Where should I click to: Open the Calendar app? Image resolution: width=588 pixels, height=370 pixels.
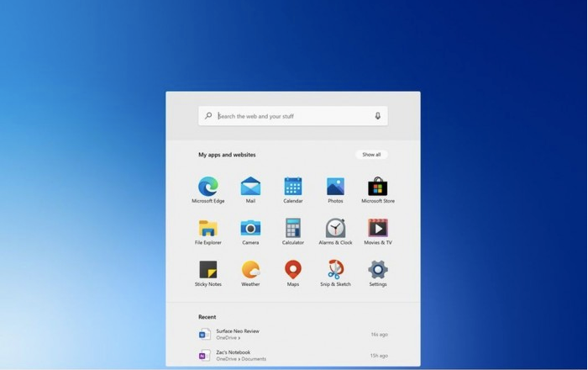293,190
